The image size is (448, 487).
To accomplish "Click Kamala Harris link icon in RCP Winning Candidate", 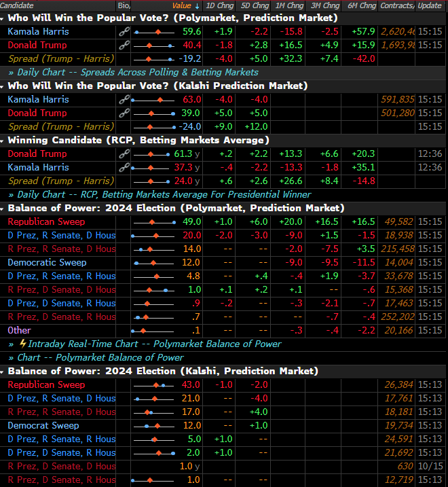I will (x=124, y=168).
